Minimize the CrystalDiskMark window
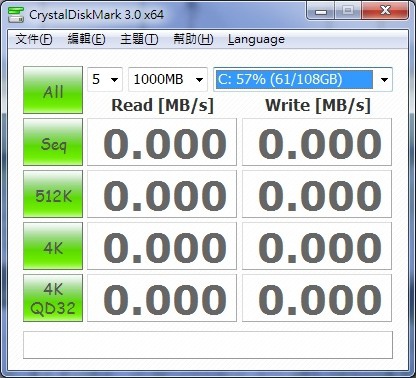416x378 pixels. click(320, 11)
